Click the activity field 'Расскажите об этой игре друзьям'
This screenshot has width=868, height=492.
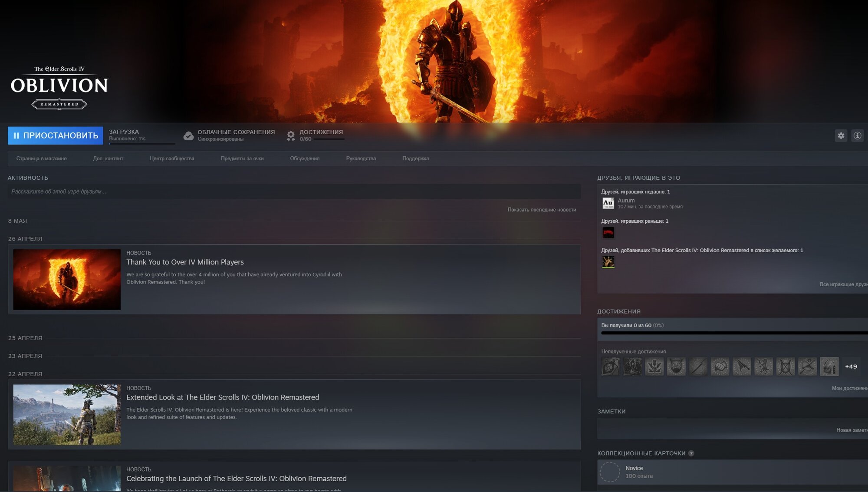[x=294, y=192]
